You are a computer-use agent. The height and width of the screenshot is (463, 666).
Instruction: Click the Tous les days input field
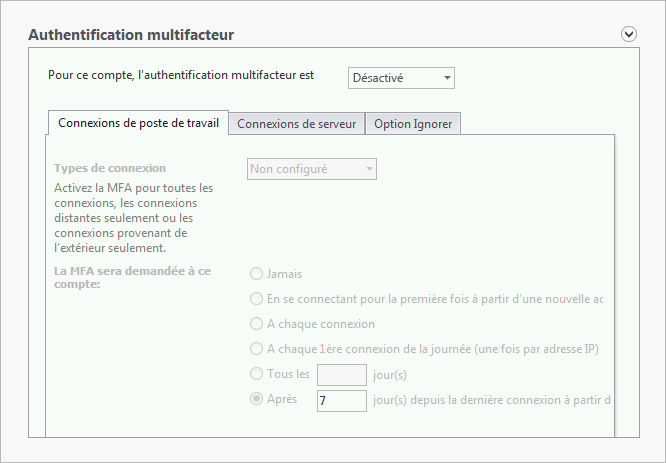(342, 375)
